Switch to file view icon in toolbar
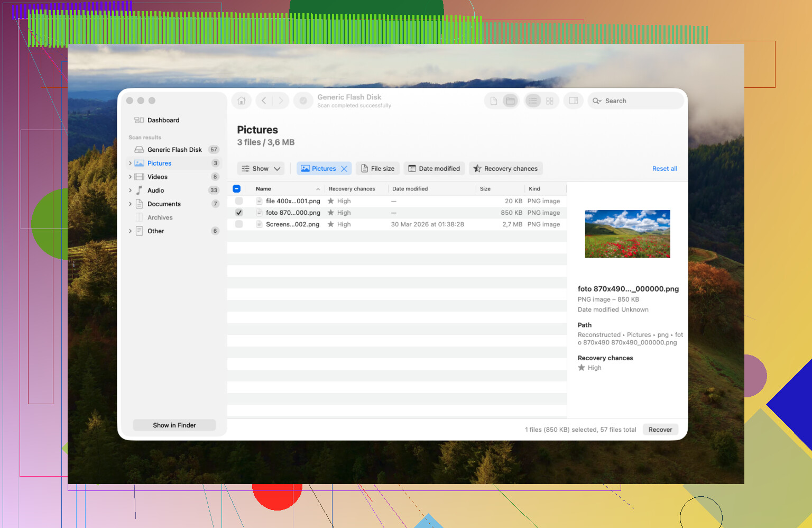This screenshot has height=528, width=812. [494, 101]
